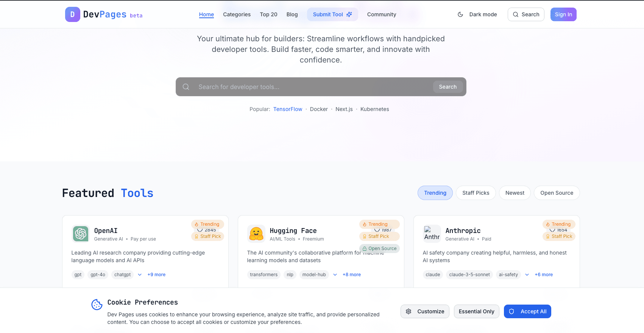Open Categories in navigation

point(237,14)
